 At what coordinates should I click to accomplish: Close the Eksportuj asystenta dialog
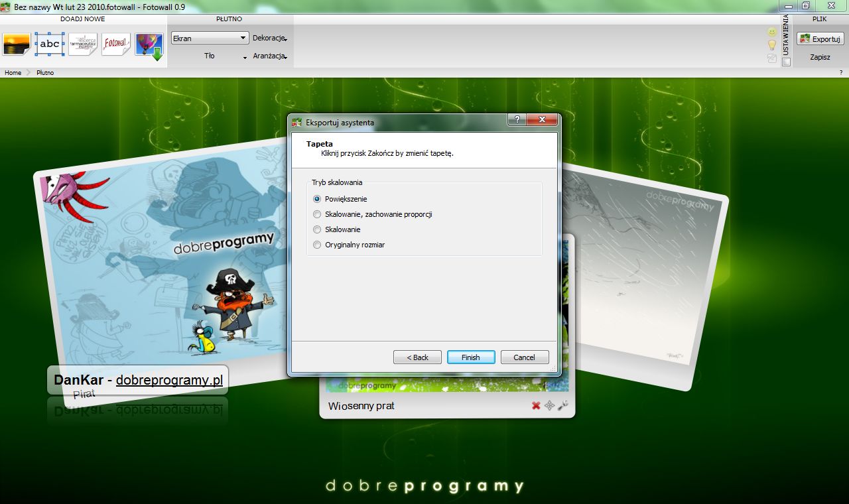(542, 119)
